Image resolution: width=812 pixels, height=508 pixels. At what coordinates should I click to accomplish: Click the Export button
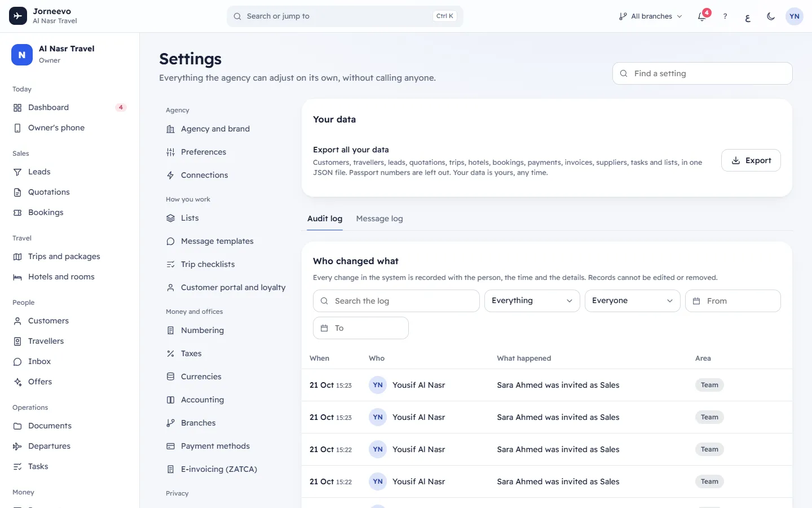(751, 160)
